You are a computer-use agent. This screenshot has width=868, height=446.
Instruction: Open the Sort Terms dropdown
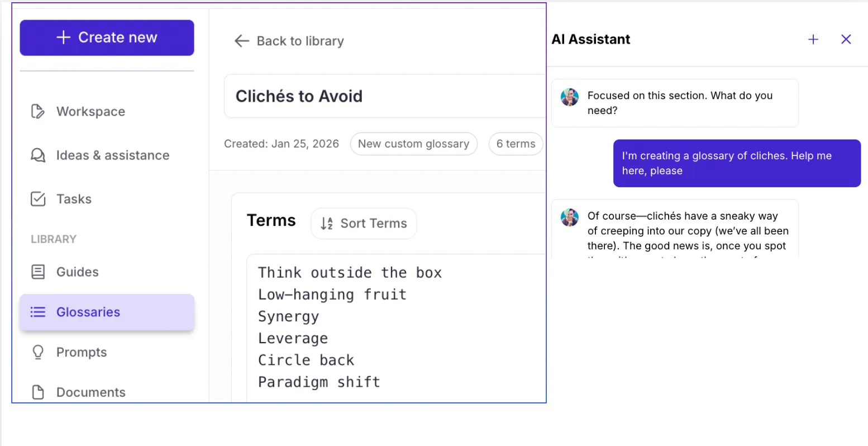[x=363, y=223]
